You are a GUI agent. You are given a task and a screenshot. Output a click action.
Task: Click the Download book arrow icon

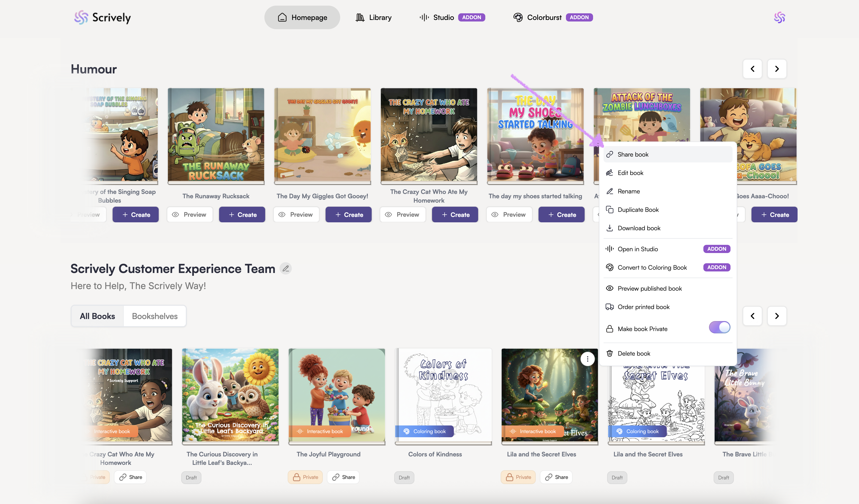[x=609, y=228]
